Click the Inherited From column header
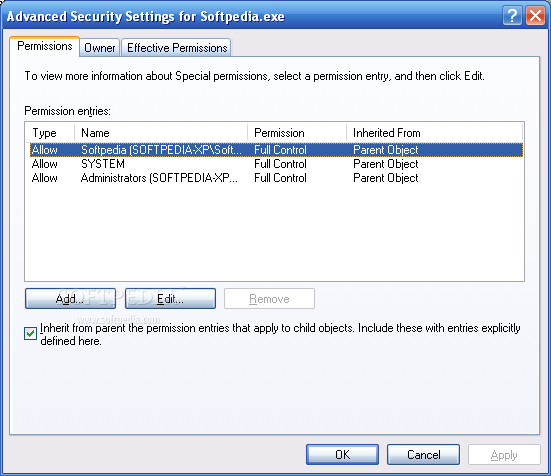The image size is (551, 476). pos(434,133)
